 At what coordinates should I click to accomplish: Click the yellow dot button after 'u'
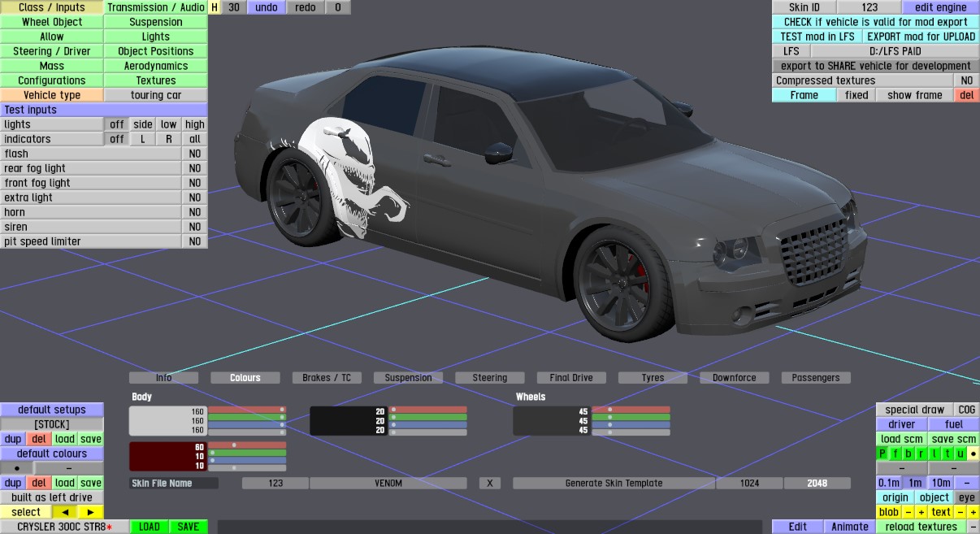click(x=973, y=454)
